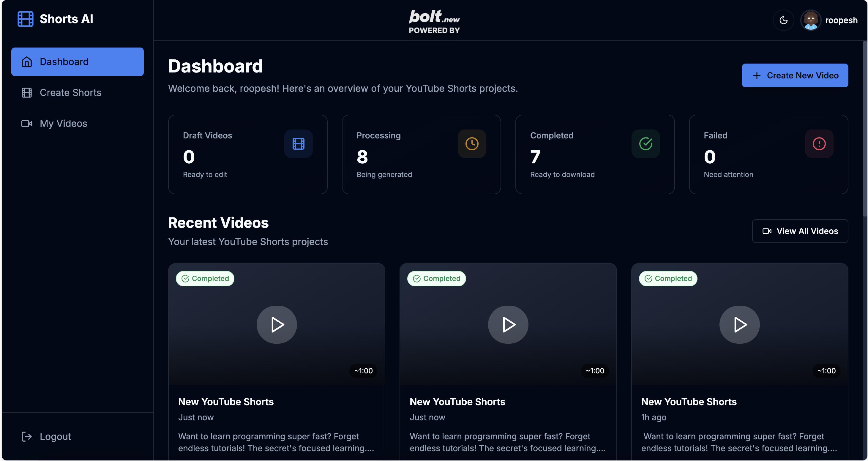Open My Videos section
This screenshot has height=461, width=868.
click(63, 124)
